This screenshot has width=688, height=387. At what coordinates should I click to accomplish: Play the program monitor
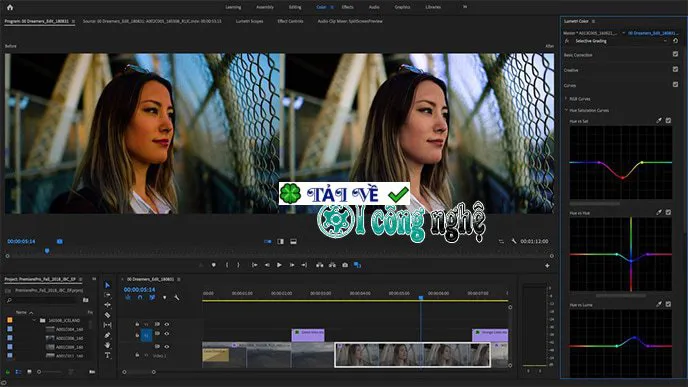(279, 265)
